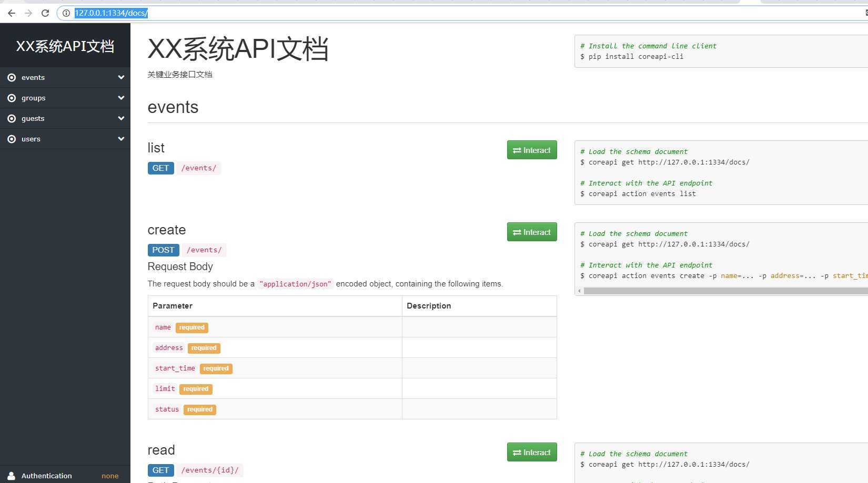Click the create endpoint heading
The height and width of the screenshot is (483, 868).
[x=167, y=230]
